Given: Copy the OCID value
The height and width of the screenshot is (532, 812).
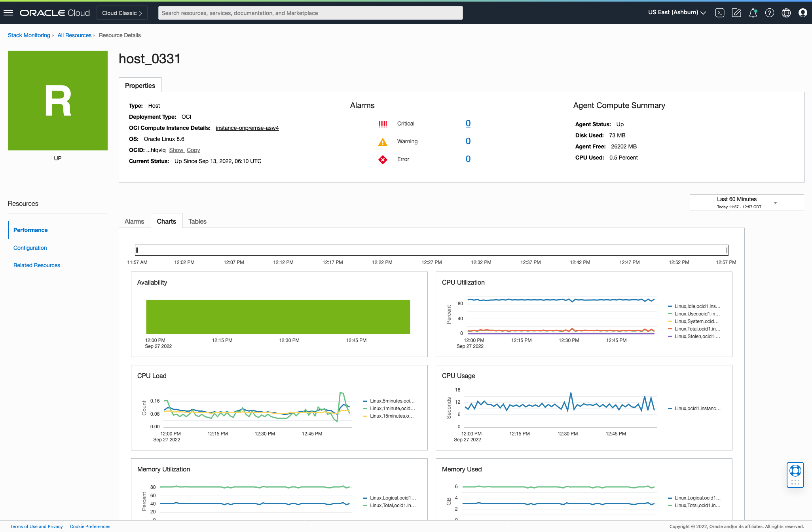Looking at the screenshot, I should [x=193, y=150].
